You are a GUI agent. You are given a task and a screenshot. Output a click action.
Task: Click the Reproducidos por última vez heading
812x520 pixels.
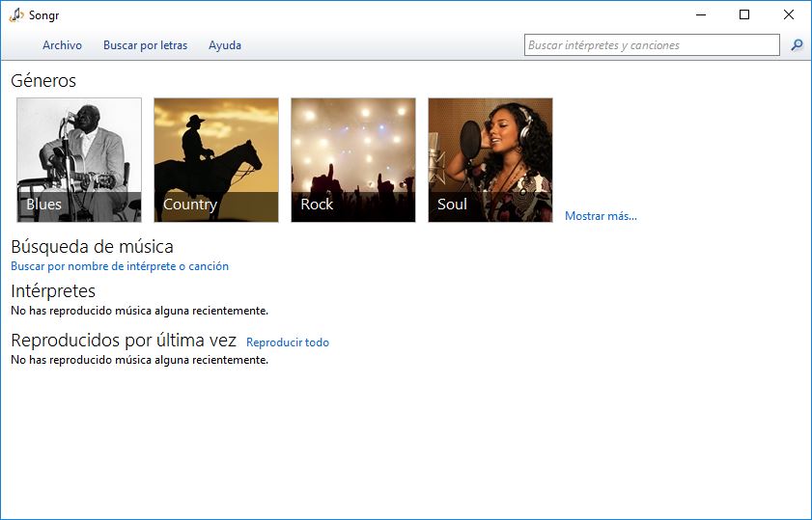pos(124,341)
